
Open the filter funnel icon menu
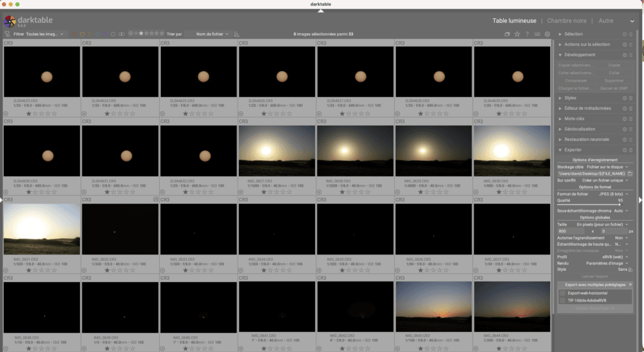tap(7, 34)
